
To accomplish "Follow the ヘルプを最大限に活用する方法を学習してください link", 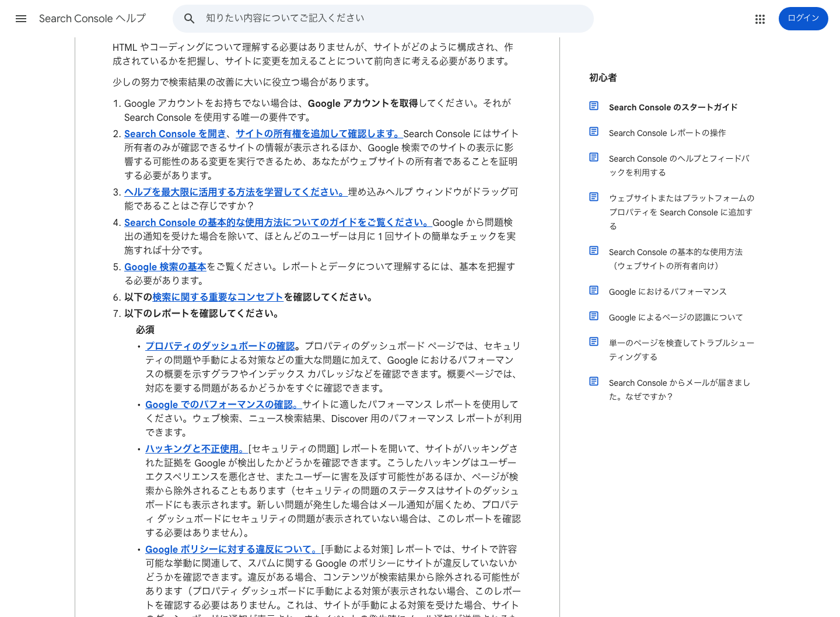I will [x=236, y=192].
